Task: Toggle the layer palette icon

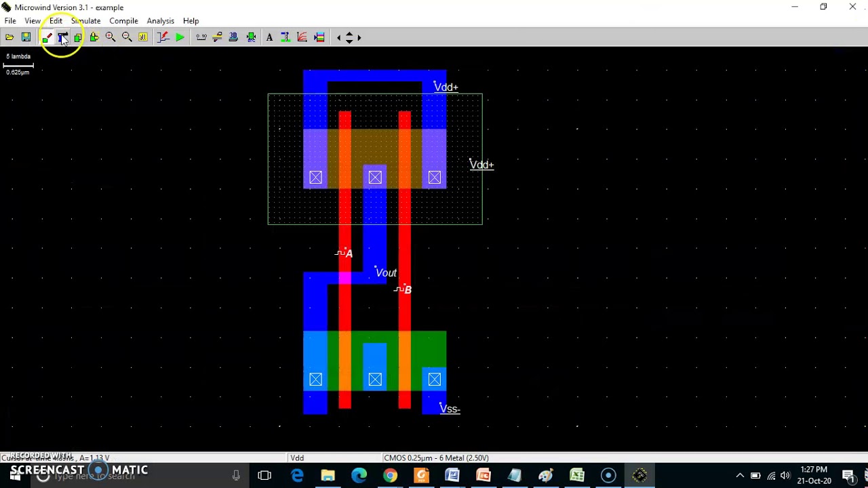Action: click(319, 37)
